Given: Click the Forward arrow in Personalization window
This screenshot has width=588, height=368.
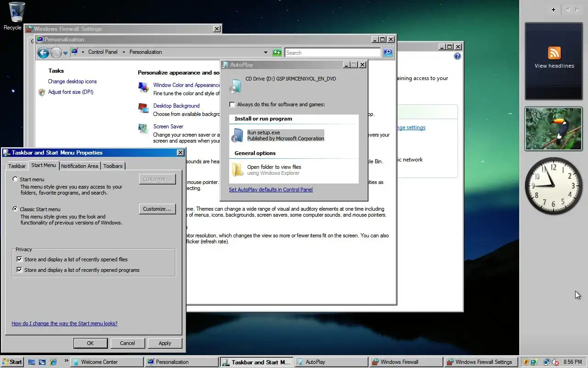Looking at the screenshot, I should coord(56,53).
